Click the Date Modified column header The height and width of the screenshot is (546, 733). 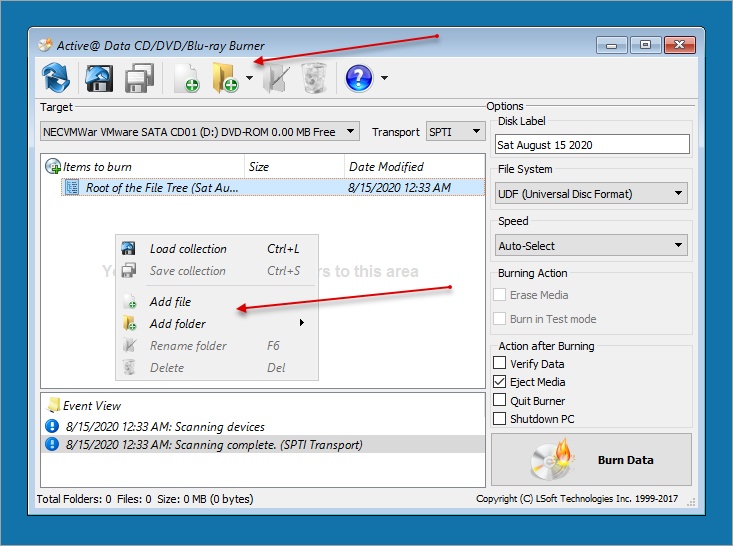pos(414,166)
